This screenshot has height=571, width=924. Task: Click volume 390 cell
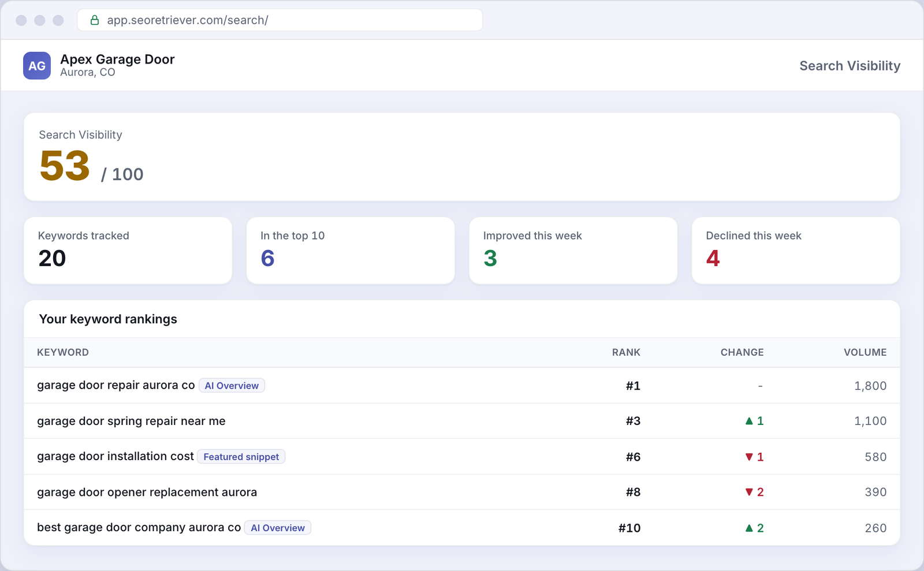(x=875, y=492)
